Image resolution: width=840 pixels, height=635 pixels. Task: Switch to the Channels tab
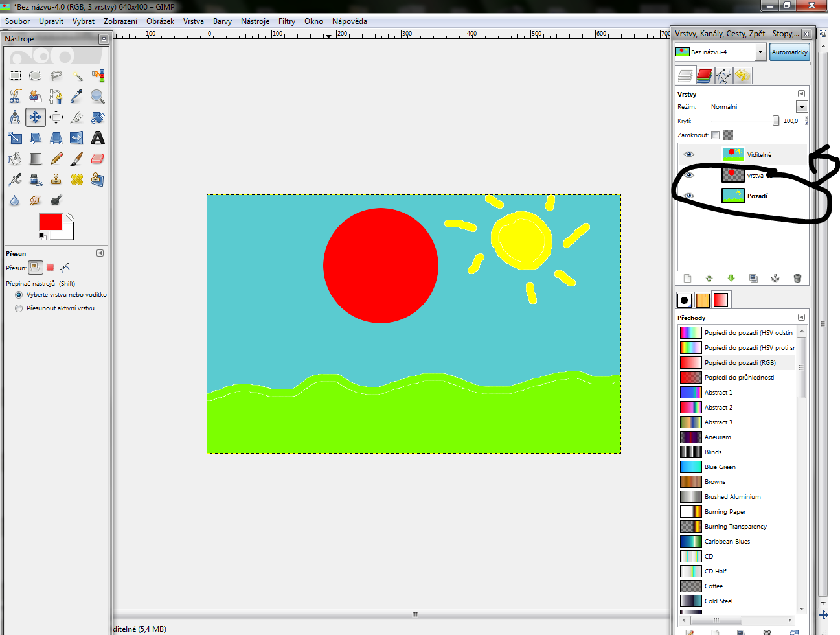705,76
